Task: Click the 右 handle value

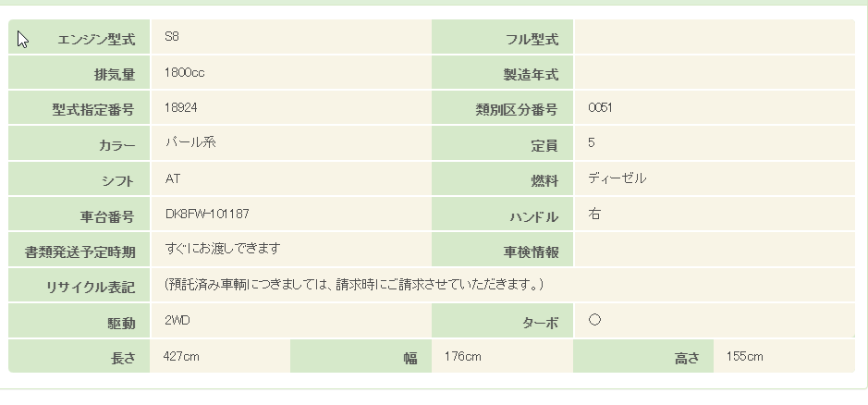Action: pyautogui.click(x=594, y=215)
